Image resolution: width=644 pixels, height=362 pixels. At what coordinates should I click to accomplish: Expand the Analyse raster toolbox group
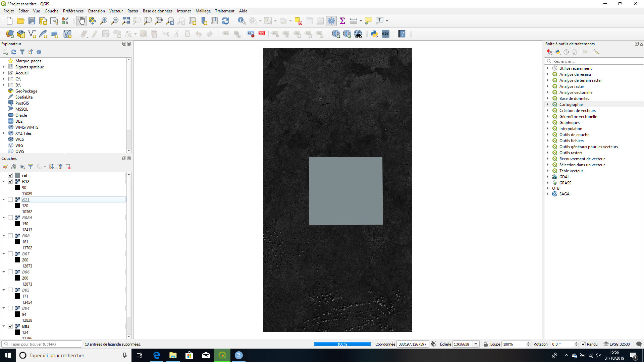coord(548,86)
